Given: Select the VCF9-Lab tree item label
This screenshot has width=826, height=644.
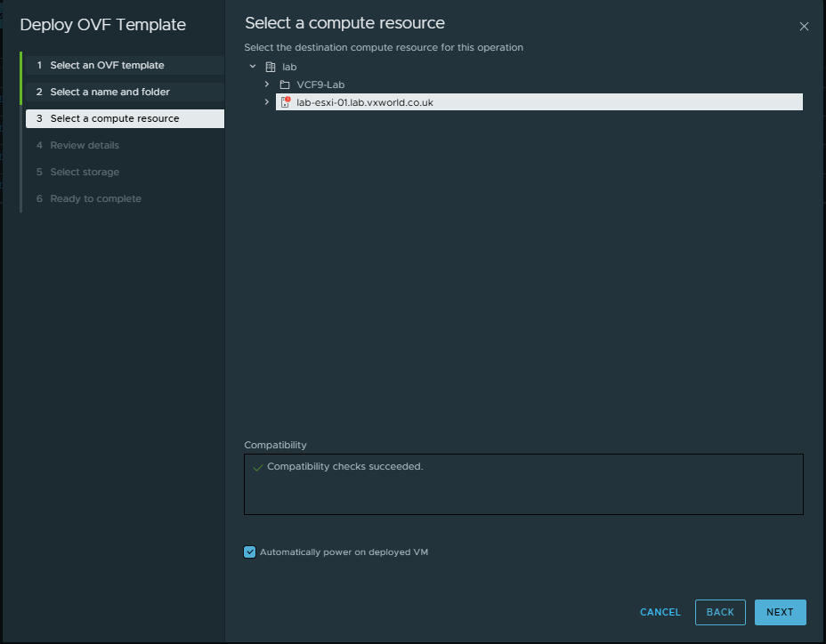Looking at the screenshot, I should (320, 85).
